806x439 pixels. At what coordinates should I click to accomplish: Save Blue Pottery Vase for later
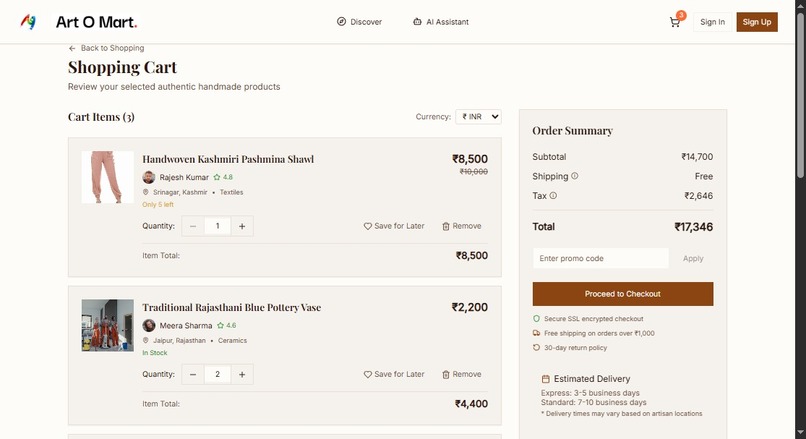point(394,374)
